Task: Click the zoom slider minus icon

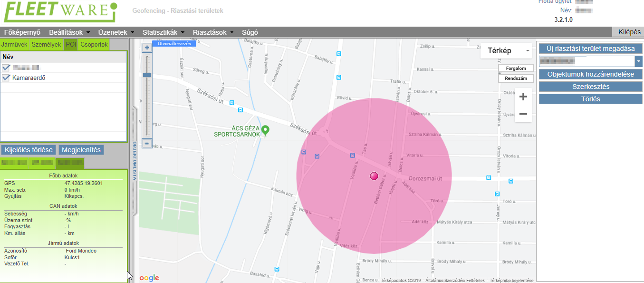Action: [147, 143]
